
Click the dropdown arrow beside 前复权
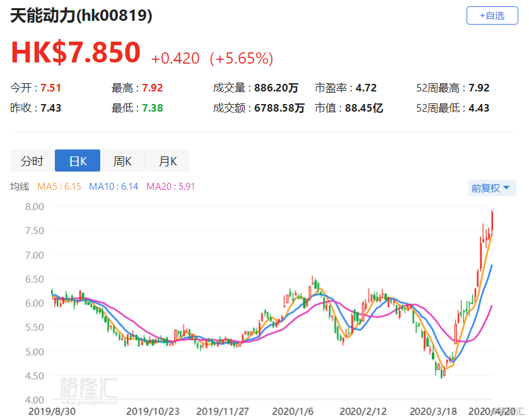click(x=506, y=187)
